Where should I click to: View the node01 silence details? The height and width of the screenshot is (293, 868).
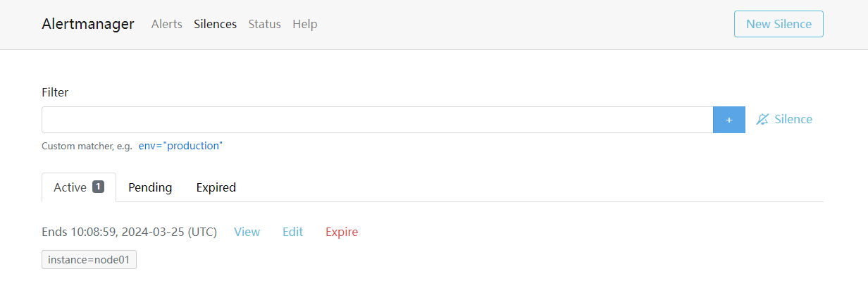pyautogui.click(x=247, y=232)
